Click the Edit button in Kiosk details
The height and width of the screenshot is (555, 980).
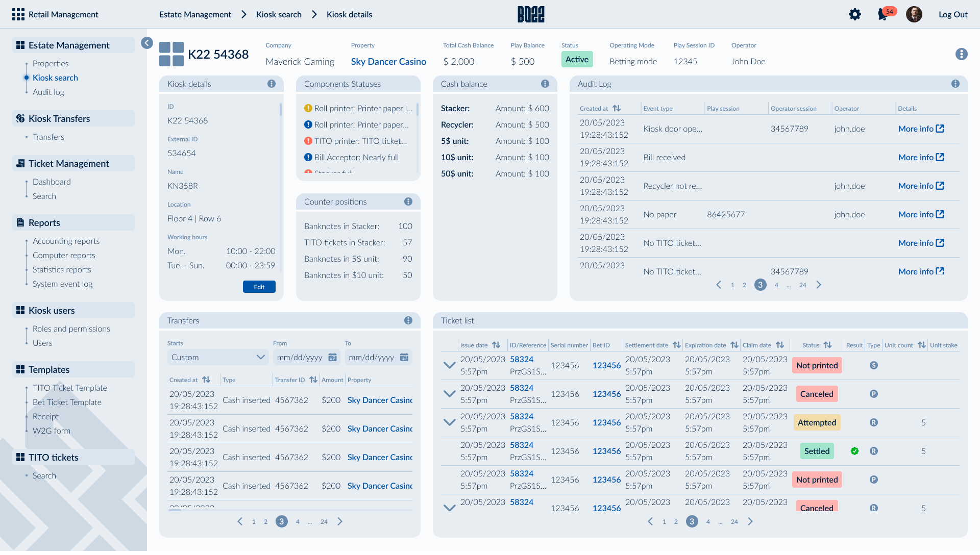[x=259, y=287]
